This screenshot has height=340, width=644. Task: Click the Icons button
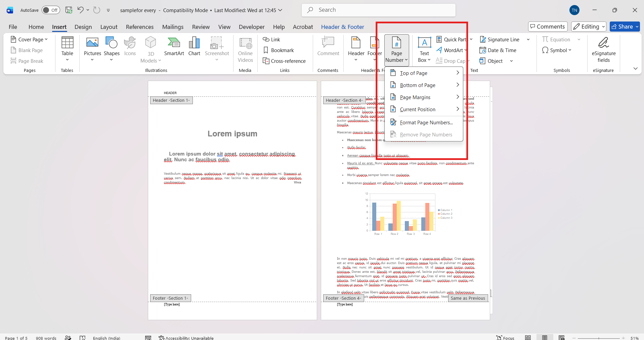click(x=130, y=46)
